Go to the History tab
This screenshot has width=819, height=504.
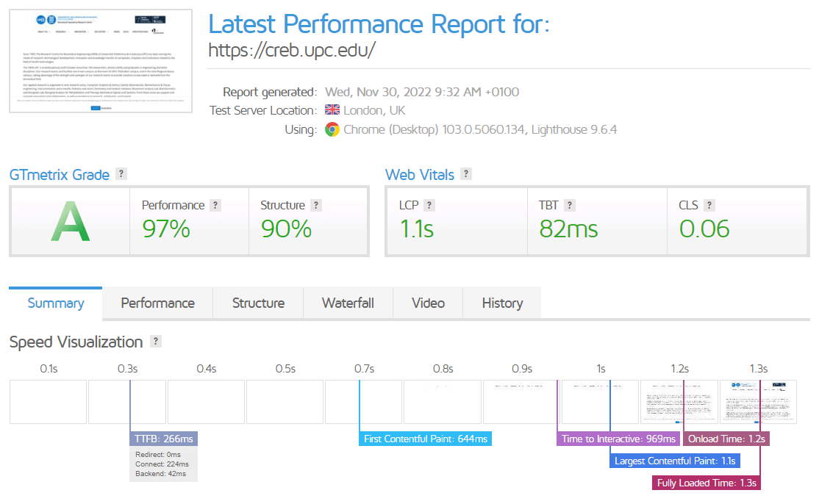(x=502, y=303)
